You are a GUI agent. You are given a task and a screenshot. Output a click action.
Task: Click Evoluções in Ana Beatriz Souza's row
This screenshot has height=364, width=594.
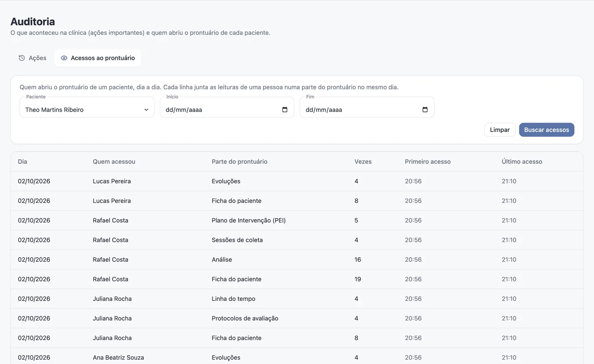point(226,357)
